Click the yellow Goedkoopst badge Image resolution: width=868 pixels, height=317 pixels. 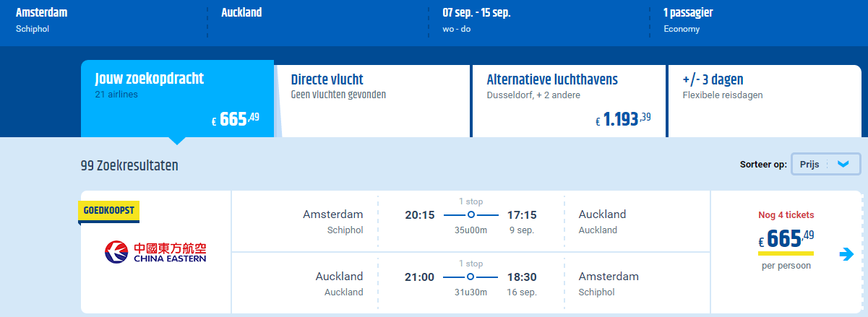tap(109, 210)
